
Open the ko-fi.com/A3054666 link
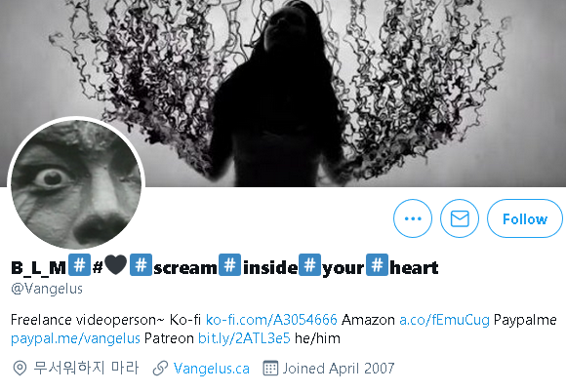click(271, 320)
